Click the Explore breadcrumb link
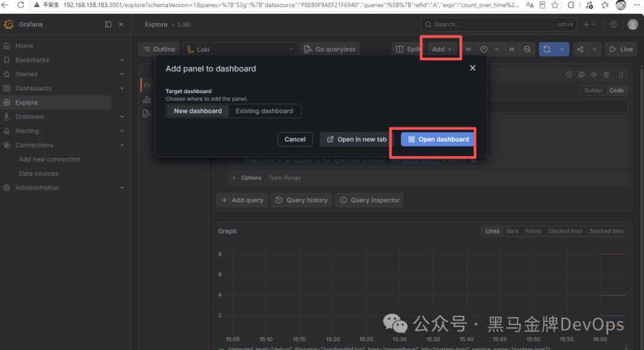Viewport: 644px width, 350px height. click(x=156, y=24)
